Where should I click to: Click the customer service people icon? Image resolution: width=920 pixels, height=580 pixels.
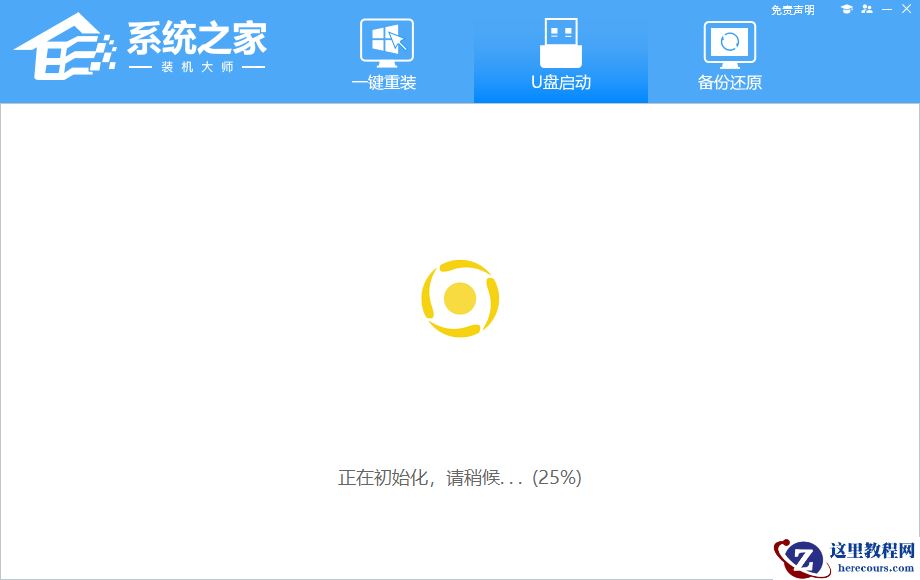point(866,9)
